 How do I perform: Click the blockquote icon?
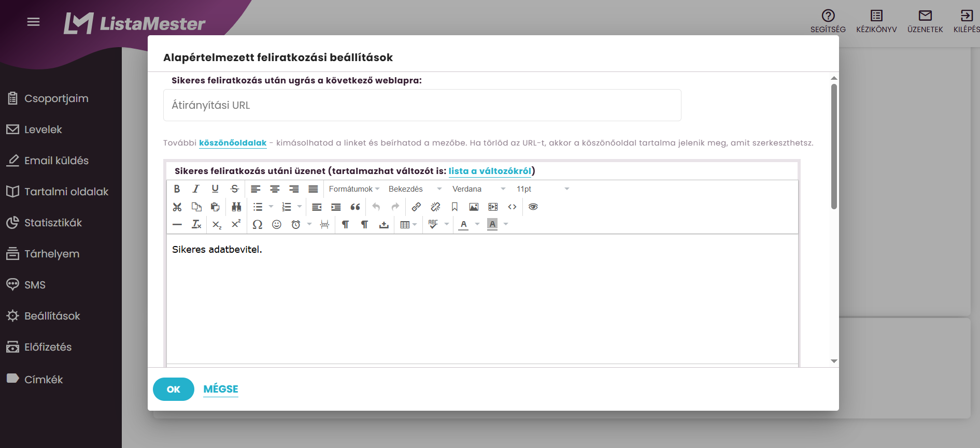[x=355, y=207]
